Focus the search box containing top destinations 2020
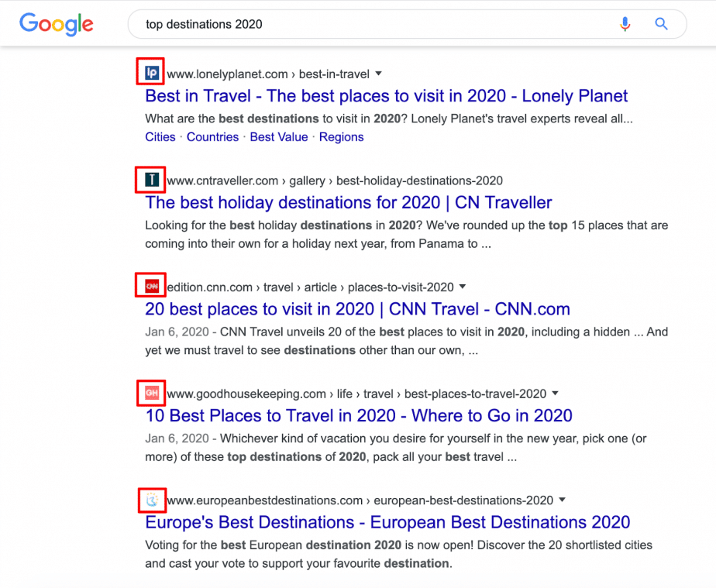 coord(372,24)
